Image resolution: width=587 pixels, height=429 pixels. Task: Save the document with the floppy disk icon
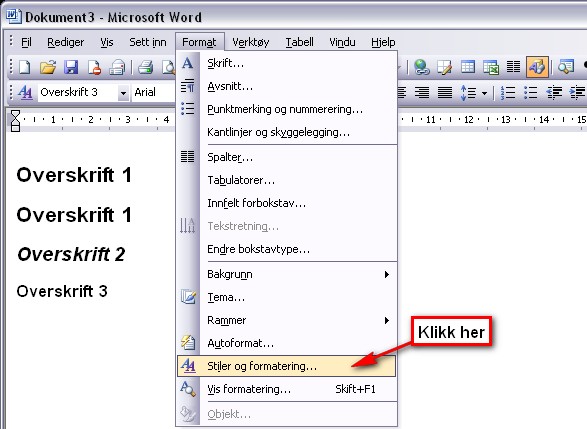[71, 67]
